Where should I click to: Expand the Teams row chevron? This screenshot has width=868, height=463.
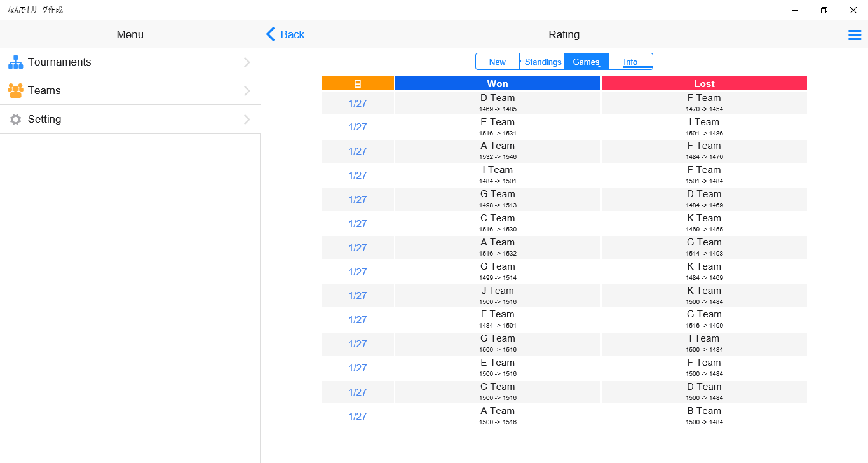[247, 91]
